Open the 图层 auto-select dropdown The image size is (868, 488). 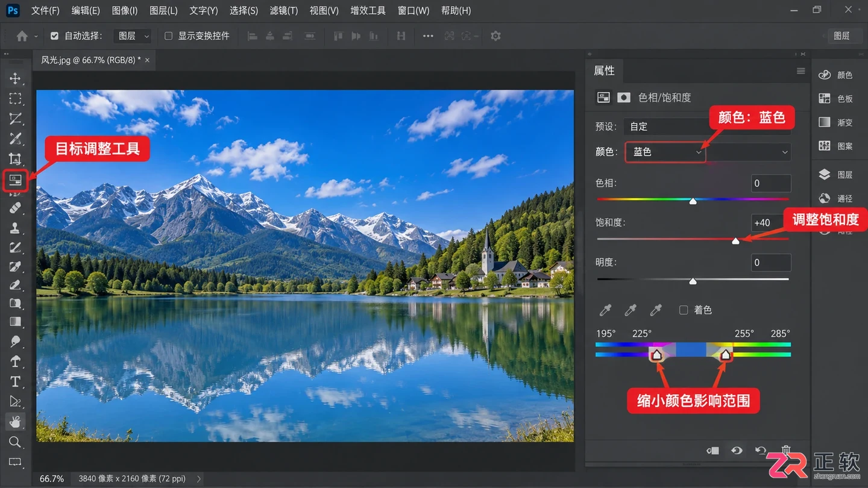(x=133, y=36)
